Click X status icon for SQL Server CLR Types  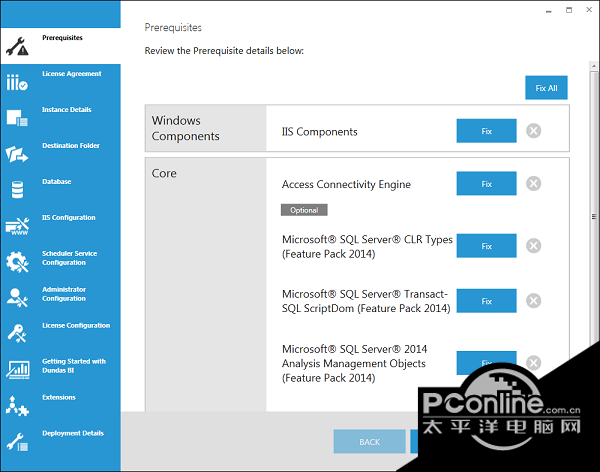tap(533, 245)
